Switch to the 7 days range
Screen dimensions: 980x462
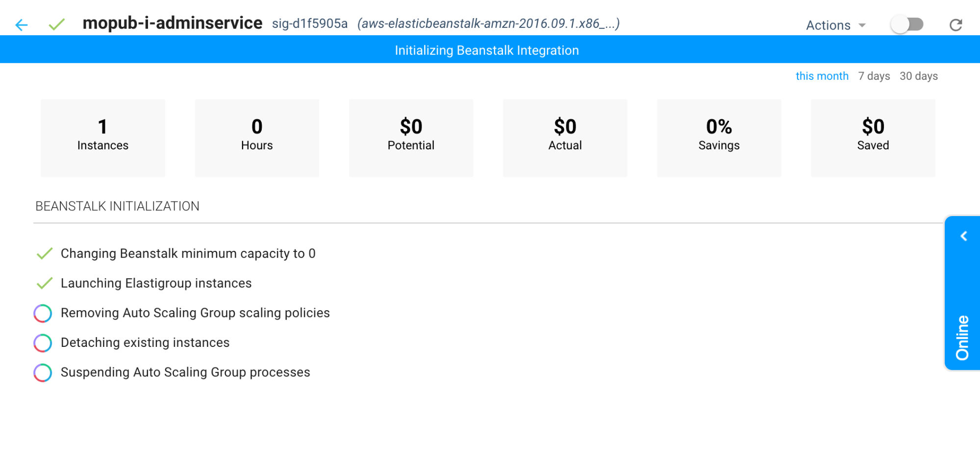click(x=874, y=76)
